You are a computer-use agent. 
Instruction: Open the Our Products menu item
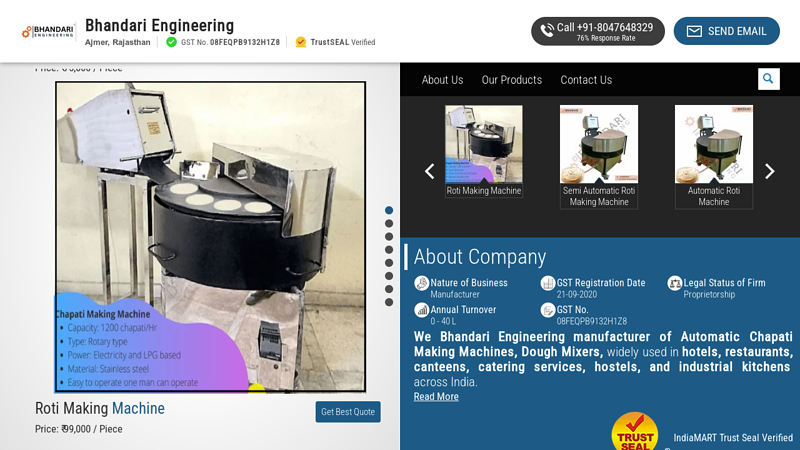tap(512, 80)
